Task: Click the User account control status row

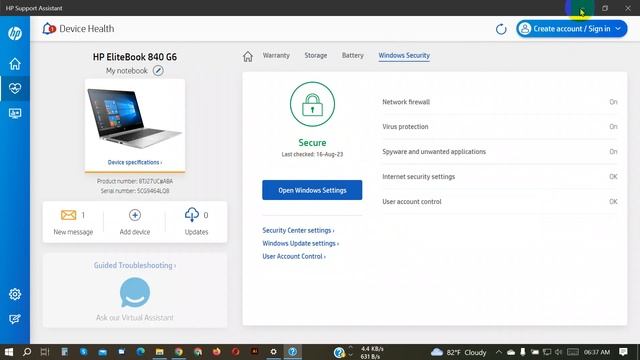Action: pos(500,202)
